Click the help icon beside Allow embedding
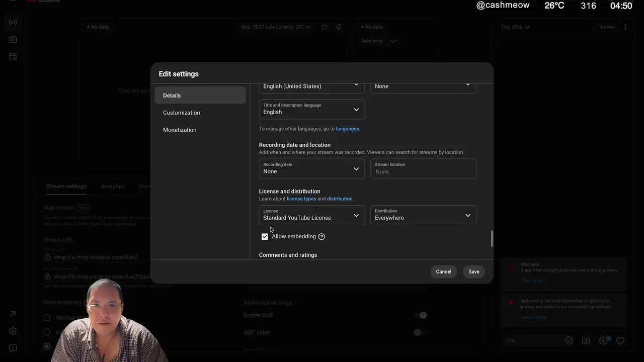Image resolution: width=644 pixels, height=362 pixels. pos(321,237)
